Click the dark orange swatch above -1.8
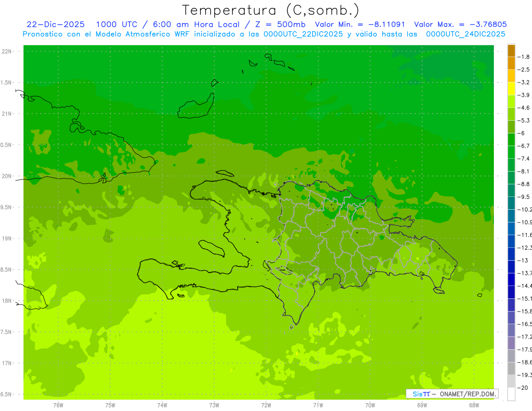Image resolution: width=532 pixels, height=411 pixels. 511,51
